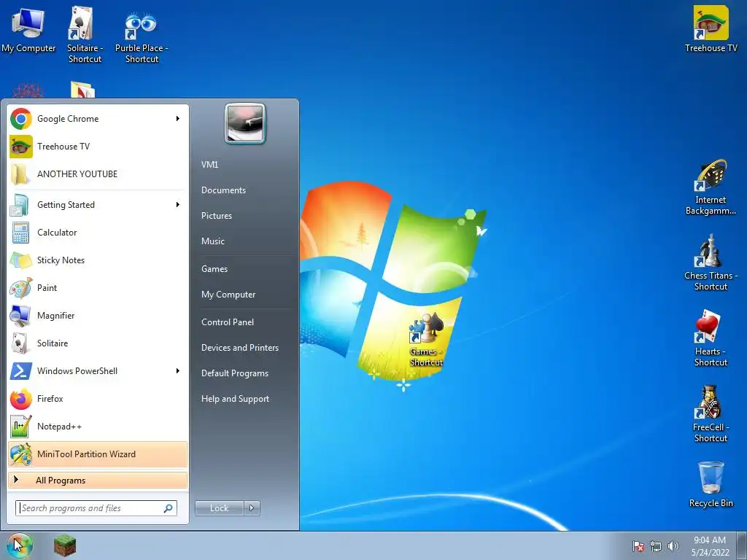Start Magnifier from its icon

click(21, 315)
